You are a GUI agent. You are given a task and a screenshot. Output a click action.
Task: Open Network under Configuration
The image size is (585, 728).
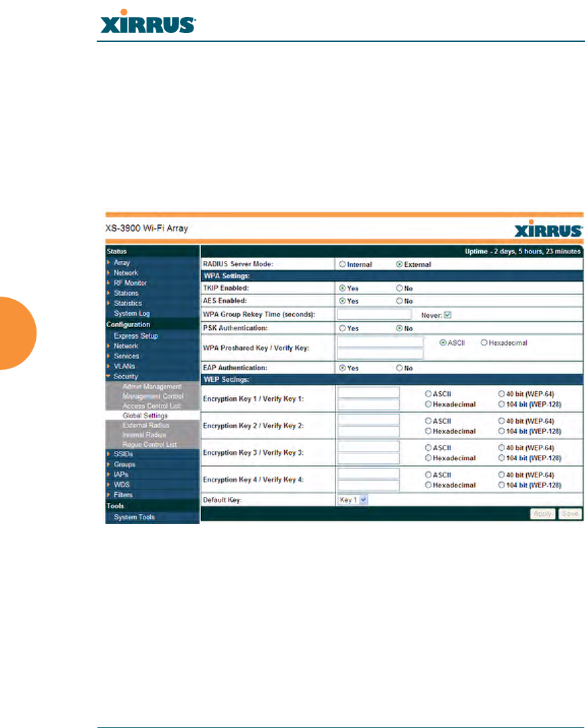126,346
